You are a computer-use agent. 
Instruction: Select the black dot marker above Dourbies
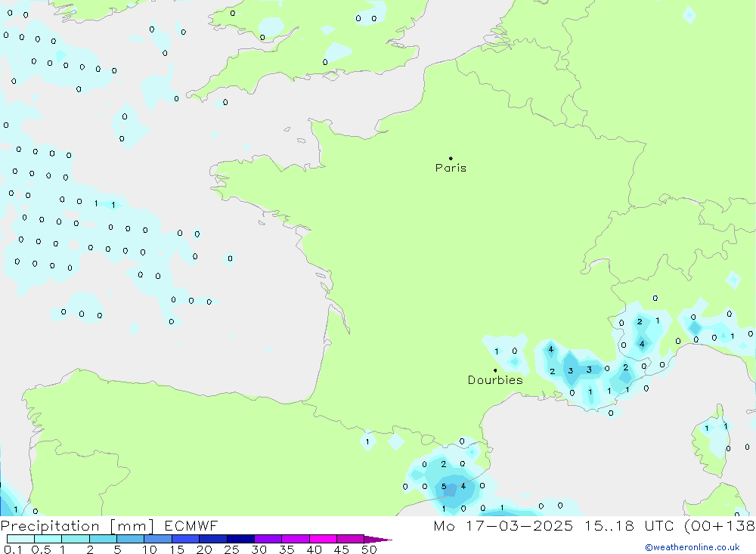click(495, 370)
